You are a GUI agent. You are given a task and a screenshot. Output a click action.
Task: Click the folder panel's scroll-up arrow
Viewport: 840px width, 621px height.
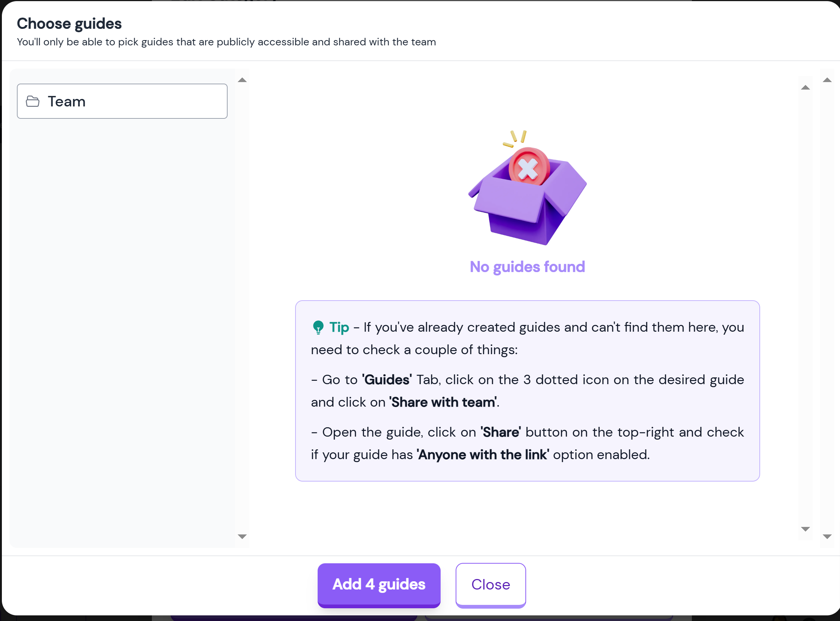coord(242,80)
